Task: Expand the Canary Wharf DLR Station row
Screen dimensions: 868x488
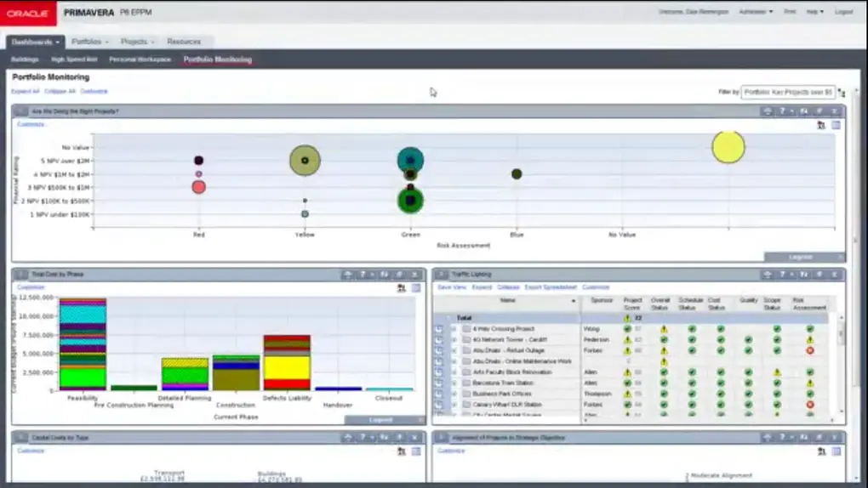Action: pos(454,405)
